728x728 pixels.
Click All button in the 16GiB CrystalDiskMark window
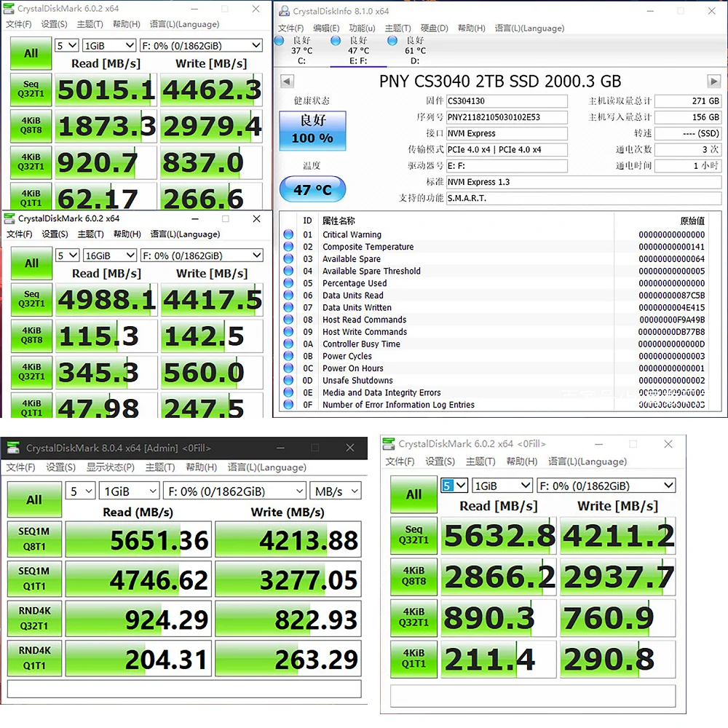[31, 264]
